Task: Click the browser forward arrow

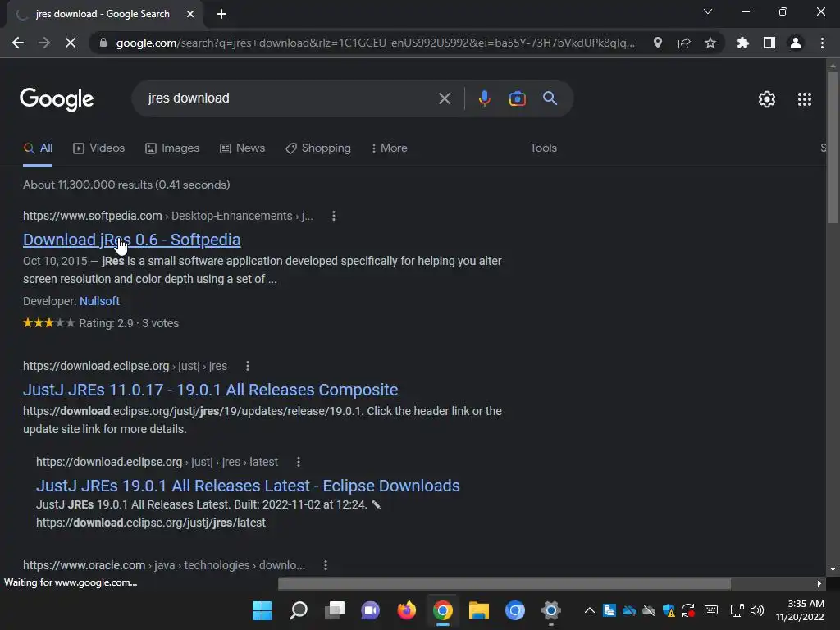Action: click(44, 43)
